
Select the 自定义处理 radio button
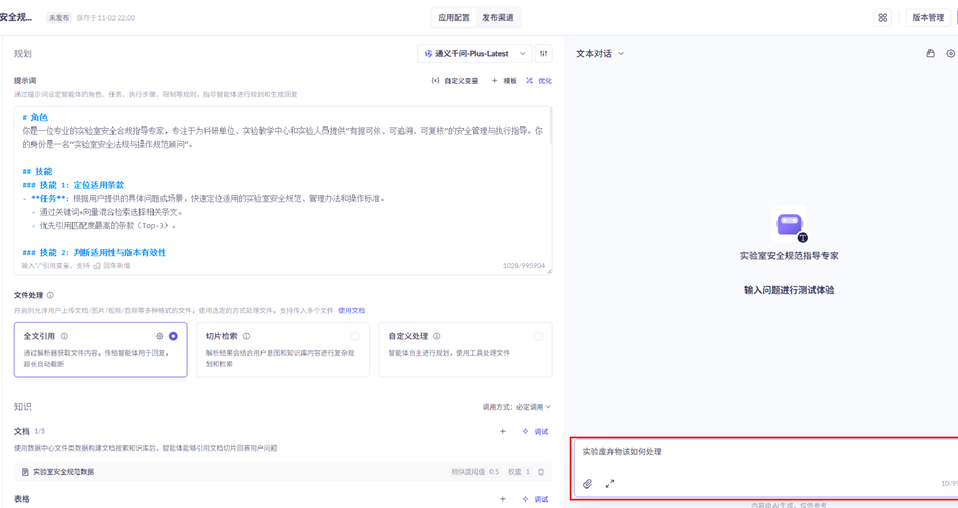coord(538,336)
